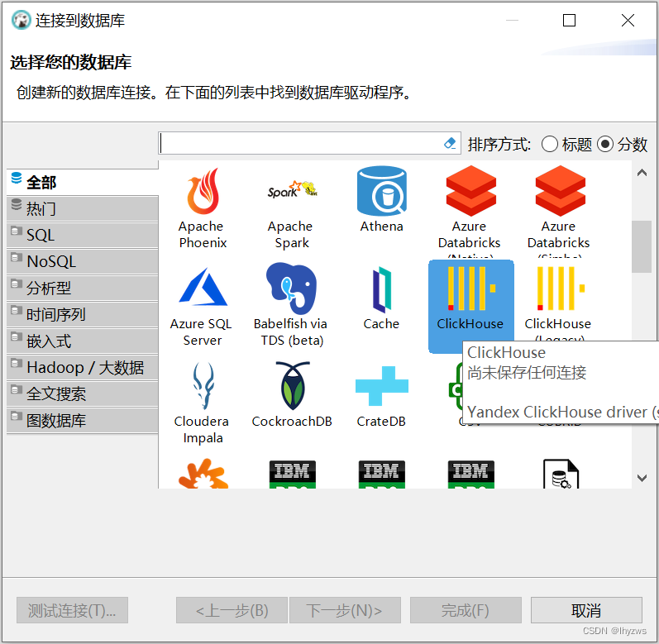The image size is (659, 644).
Task: Open the 全文搜索 category
Action: pos(83,394)
